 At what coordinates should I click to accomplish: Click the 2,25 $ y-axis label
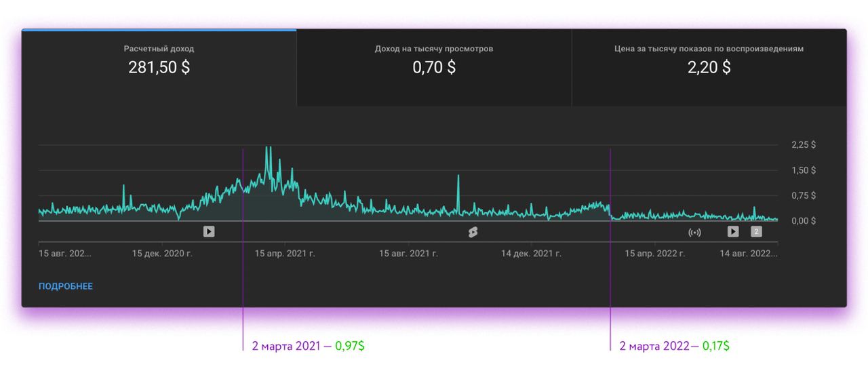coord(804,144)
